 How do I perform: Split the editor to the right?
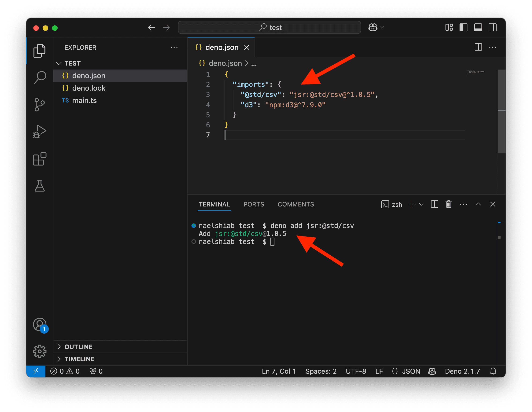(x=478, y=47)
